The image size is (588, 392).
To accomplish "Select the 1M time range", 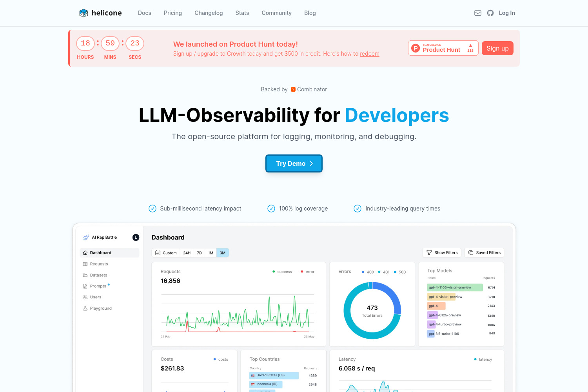I will point(211,253).
